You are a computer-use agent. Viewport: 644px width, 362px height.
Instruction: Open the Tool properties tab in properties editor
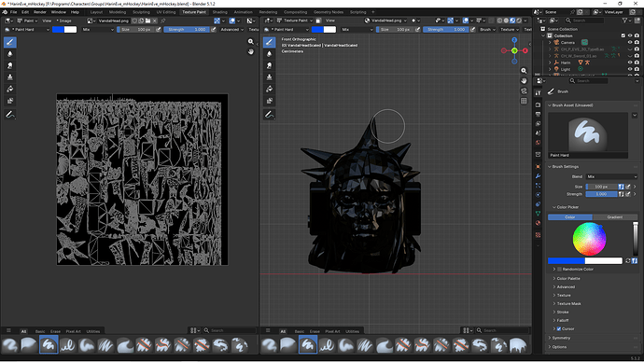click(538, 93)
